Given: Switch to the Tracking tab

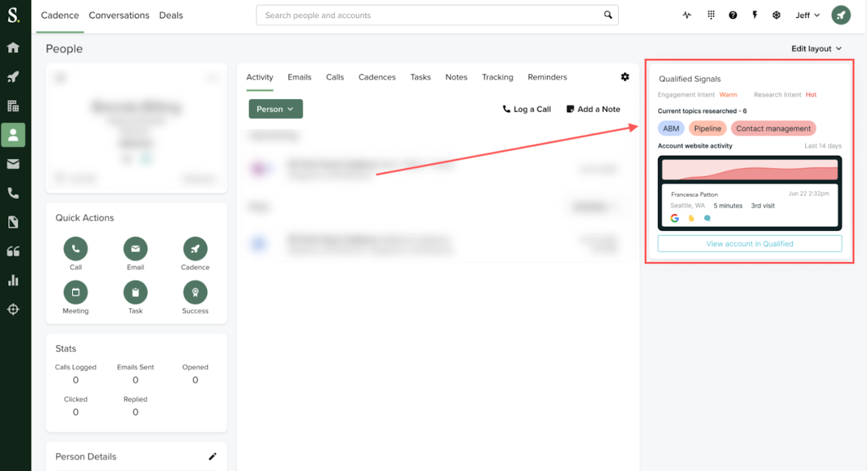Looking at the screenshot, I should (497, 77).
